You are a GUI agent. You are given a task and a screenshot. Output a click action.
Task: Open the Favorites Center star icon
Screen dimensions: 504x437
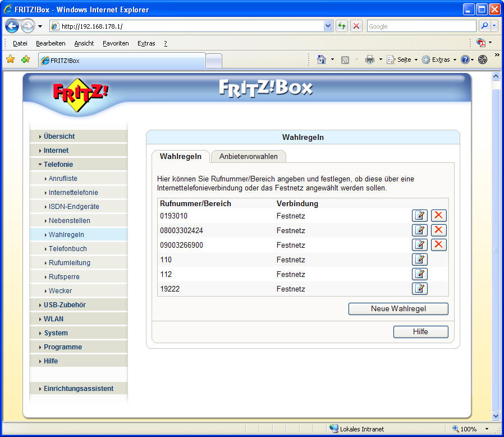pos(11,59)
